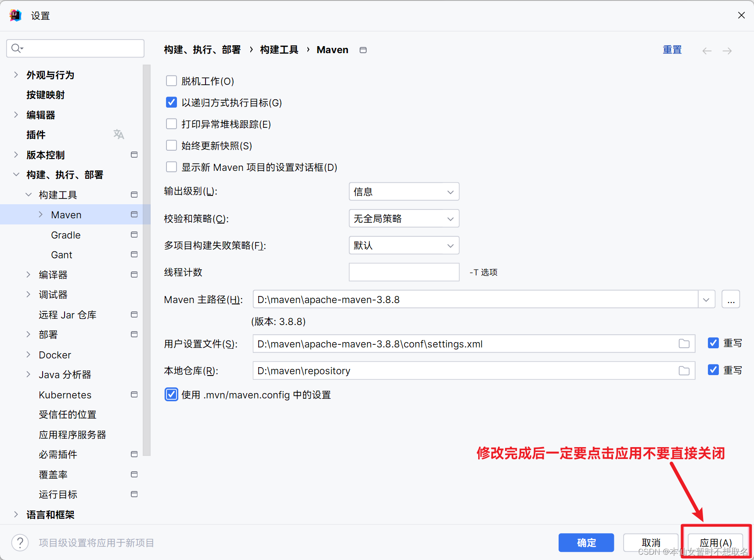Open 受信任的位置 settings page
Image resolution: width=754 pixels, height=560 pixels.
coord(68,415)
